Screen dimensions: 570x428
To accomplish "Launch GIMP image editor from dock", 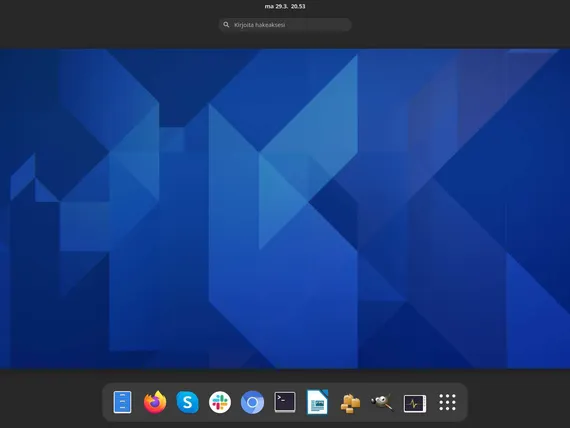I will point(382,402).
